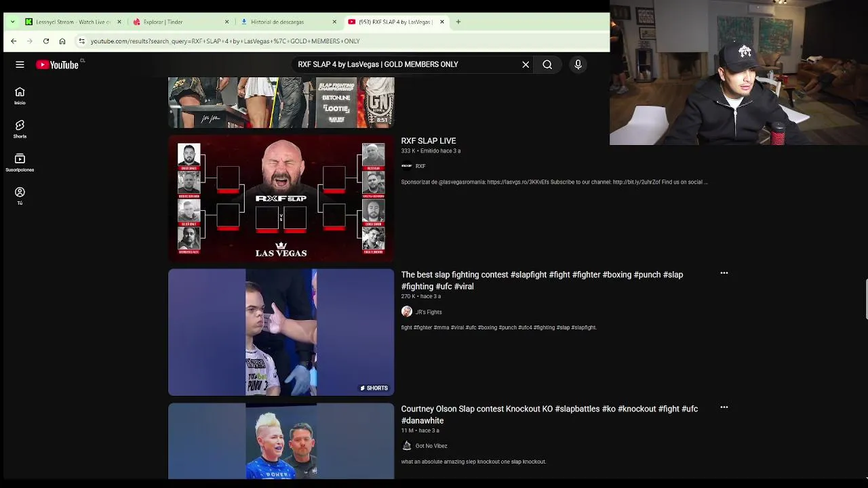Image resolution: width=868 pixels, height=488 pixels.
Task: Open options menu for Courtney Olson video
Action: tap(724, 407)
